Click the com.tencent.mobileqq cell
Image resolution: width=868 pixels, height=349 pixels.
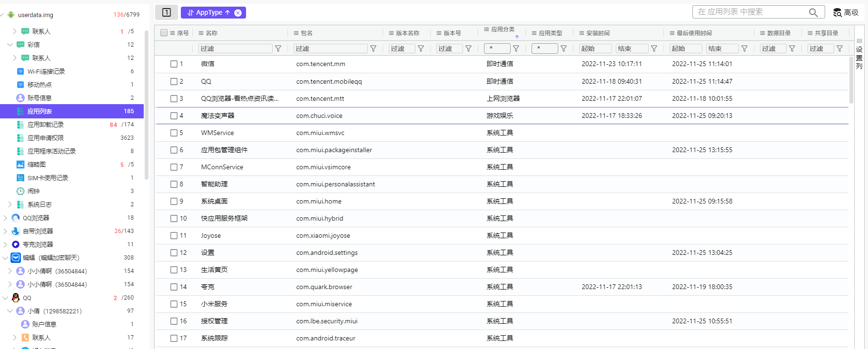(329, 81)
